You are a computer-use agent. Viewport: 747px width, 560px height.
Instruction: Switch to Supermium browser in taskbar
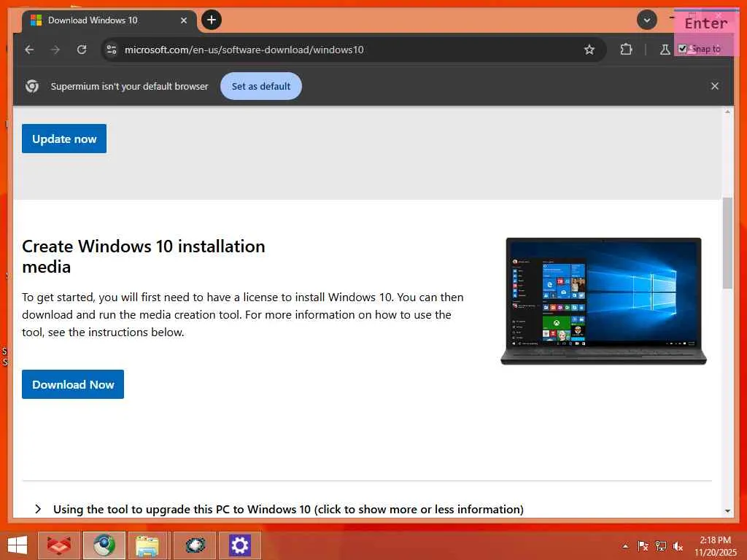pyautogui.click(x=104, y=545)
